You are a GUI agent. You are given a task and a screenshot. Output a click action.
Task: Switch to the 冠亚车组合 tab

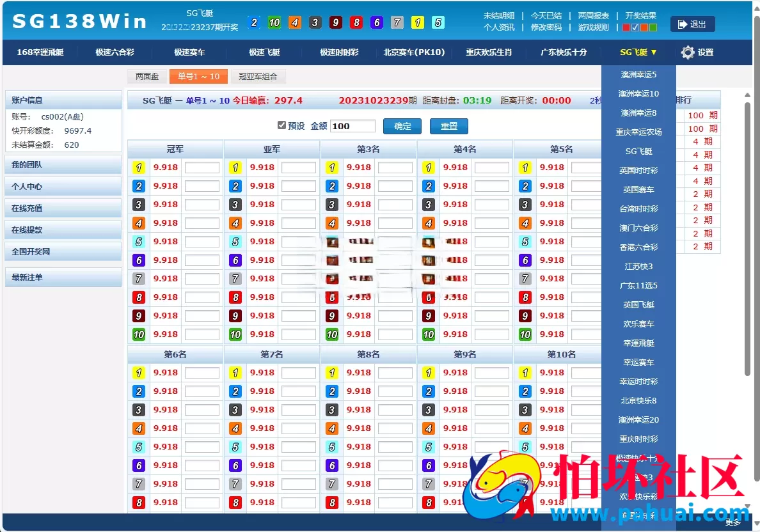pyautogui.click(x=258, y=77)
